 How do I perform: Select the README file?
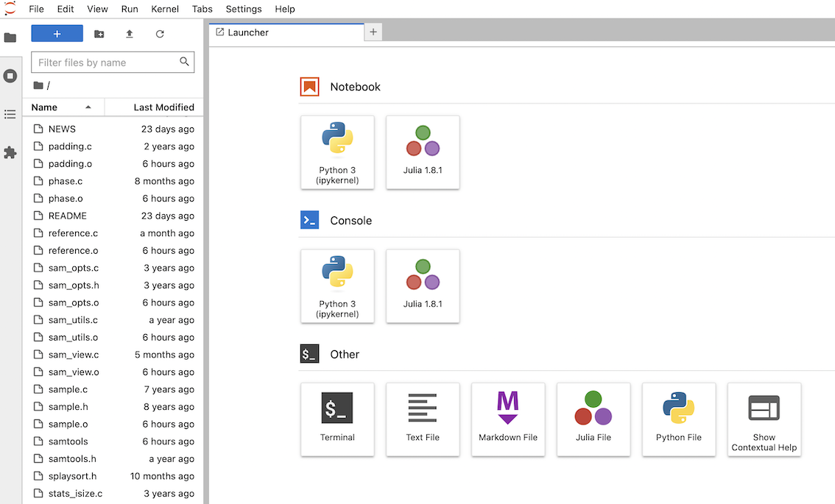click(x=113, y=216)
